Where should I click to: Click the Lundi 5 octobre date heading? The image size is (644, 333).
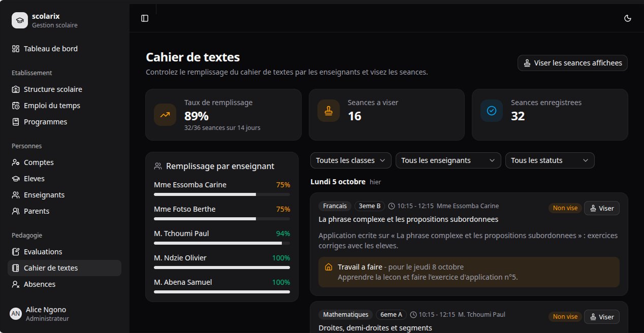[x=338, y=182]
